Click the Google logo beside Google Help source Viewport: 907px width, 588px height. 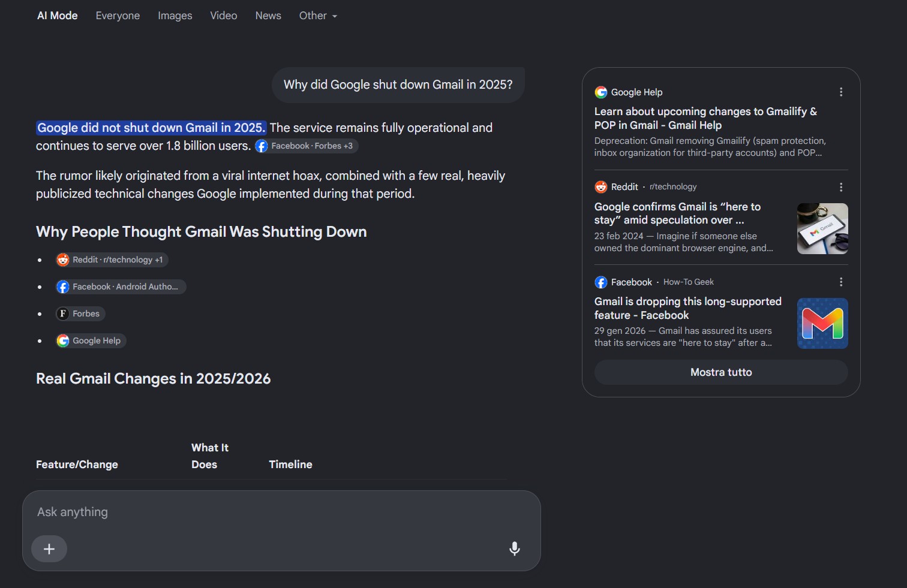click(x=600, y=92)
